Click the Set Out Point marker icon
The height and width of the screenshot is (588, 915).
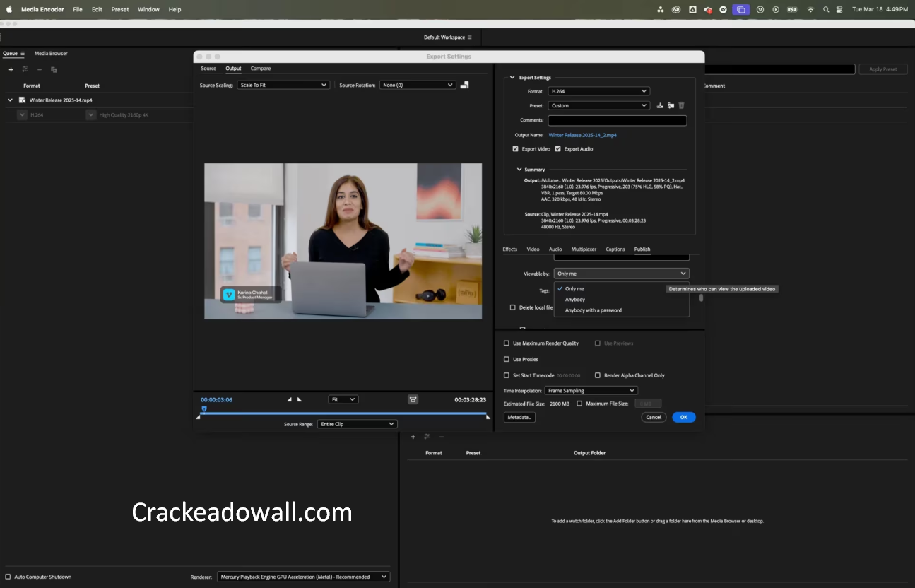[x=300, y=399]
